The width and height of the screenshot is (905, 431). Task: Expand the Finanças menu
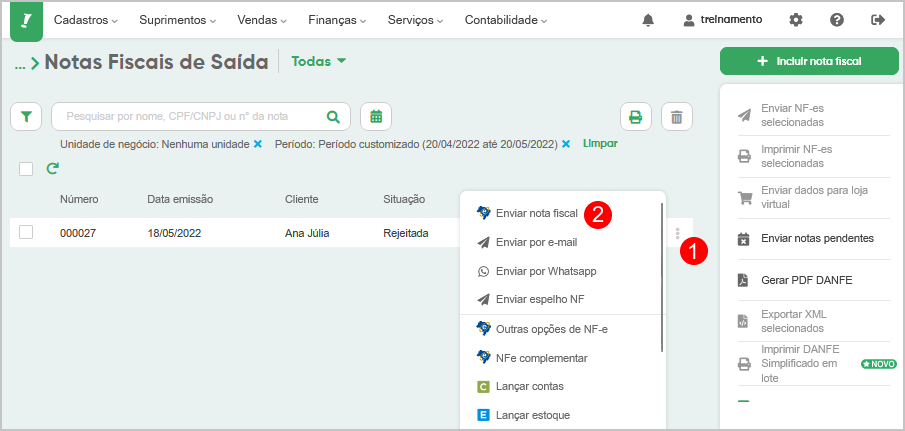coord(337,20)
